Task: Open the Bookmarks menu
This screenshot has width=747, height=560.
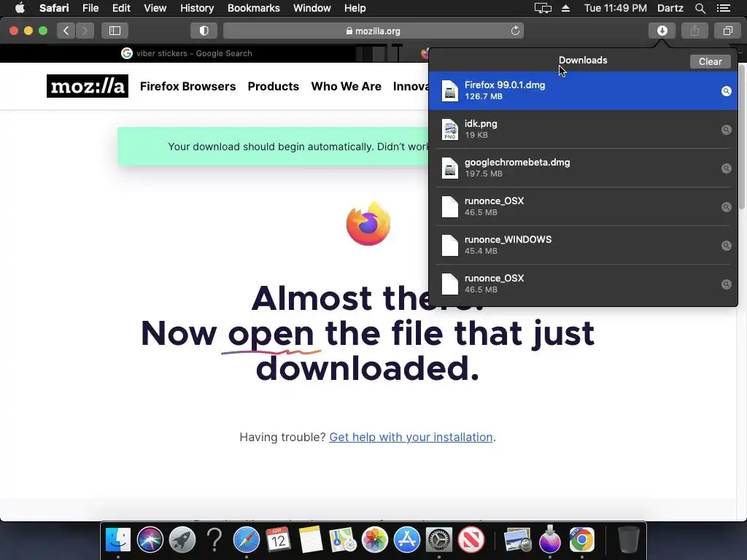Action: (x=253, y=8)
